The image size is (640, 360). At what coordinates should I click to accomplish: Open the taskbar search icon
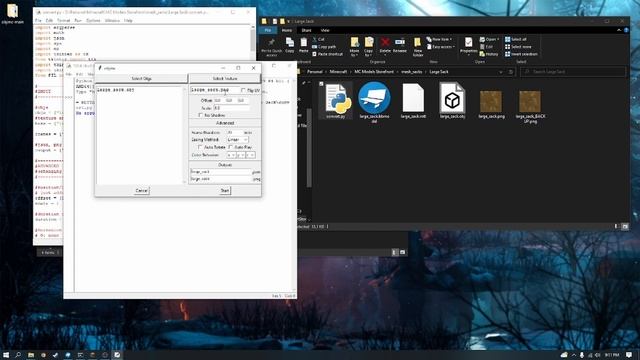tap(18, 355)
